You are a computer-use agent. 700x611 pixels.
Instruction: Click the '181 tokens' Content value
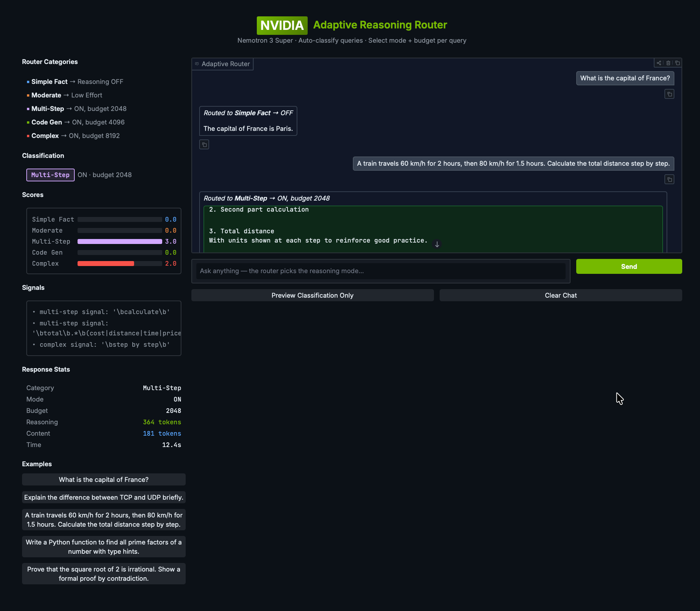[162, 434]
